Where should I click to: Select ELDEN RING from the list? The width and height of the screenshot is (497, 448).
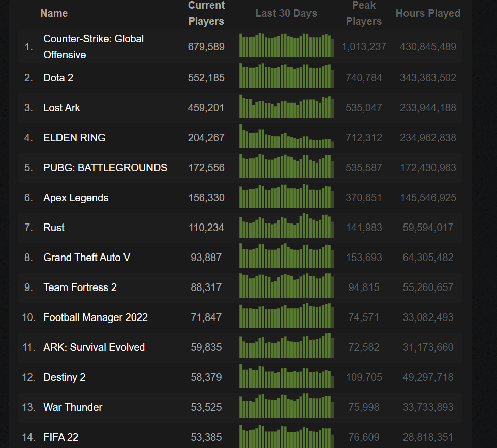click(x=74, y=138)
